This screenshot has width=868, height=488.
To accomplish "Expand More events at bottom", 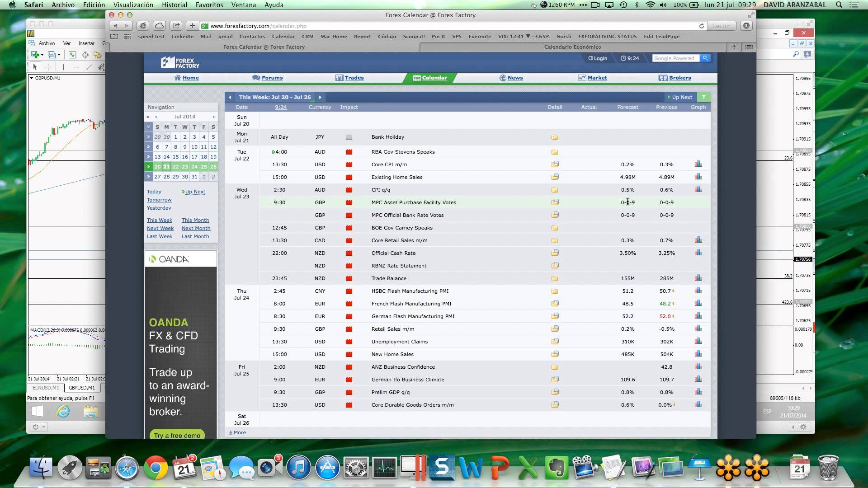I will [x=238, y=432].
